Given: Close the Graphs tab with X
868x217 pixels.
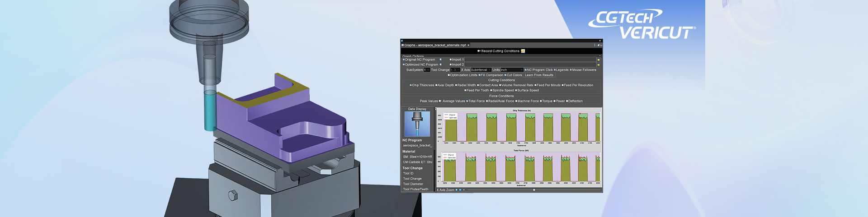Looking at the screenshot, I should tap(468, 45).
